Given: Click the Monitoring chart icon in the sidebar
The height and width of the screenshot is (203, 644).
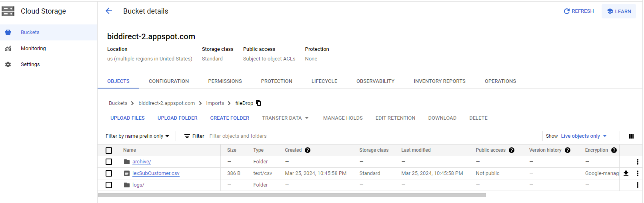Looking at the screenshot, I should pos(8,48).
